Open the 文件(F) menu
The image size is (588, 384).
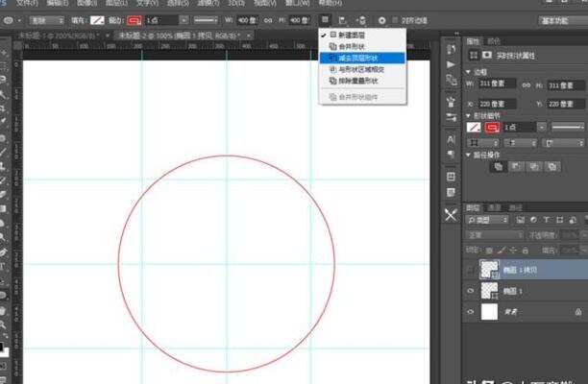[27, 3]
